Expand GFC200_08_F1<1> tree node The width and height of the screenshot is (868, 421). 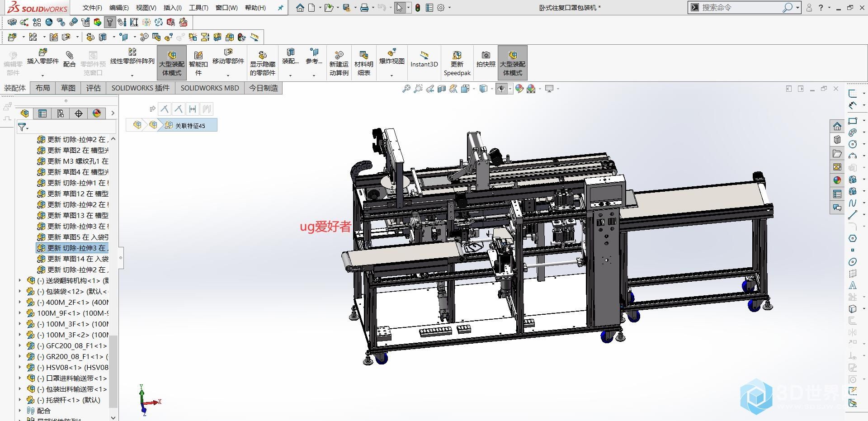(20, 345)
